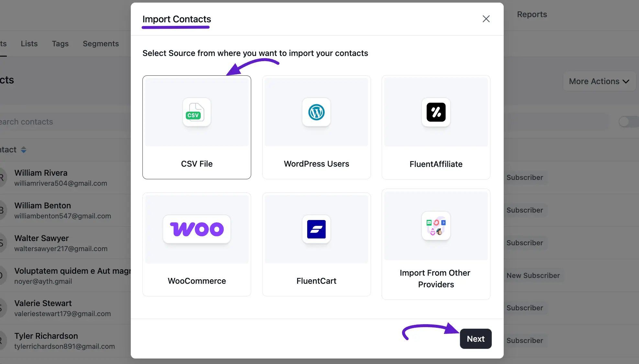Open Reports in the top menu
The width and height of the screenshot is (639, 364).
click(532, 14)
